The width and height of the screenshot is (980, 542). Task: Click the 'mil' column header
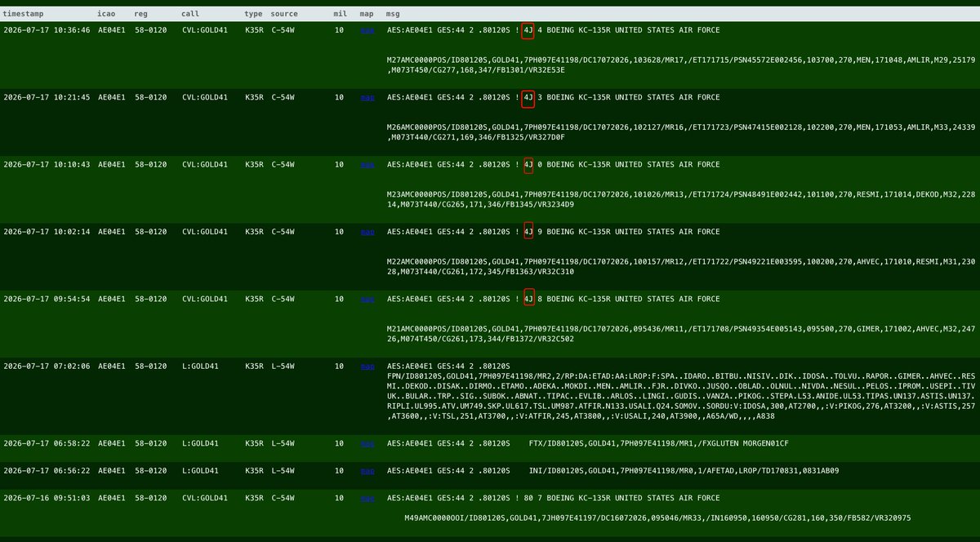pos(341,14)
